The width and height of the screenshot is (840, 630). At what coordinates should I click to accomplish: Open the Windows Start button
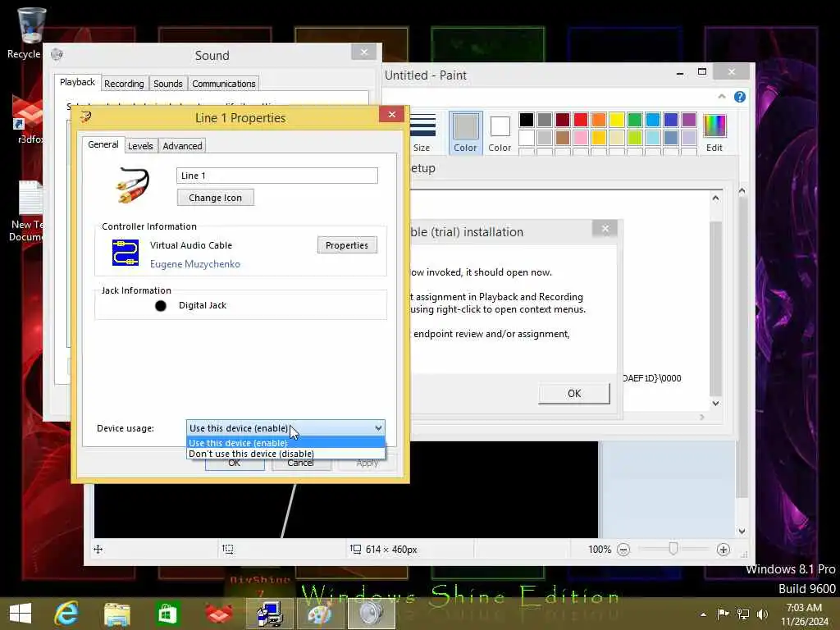point(21,614)
